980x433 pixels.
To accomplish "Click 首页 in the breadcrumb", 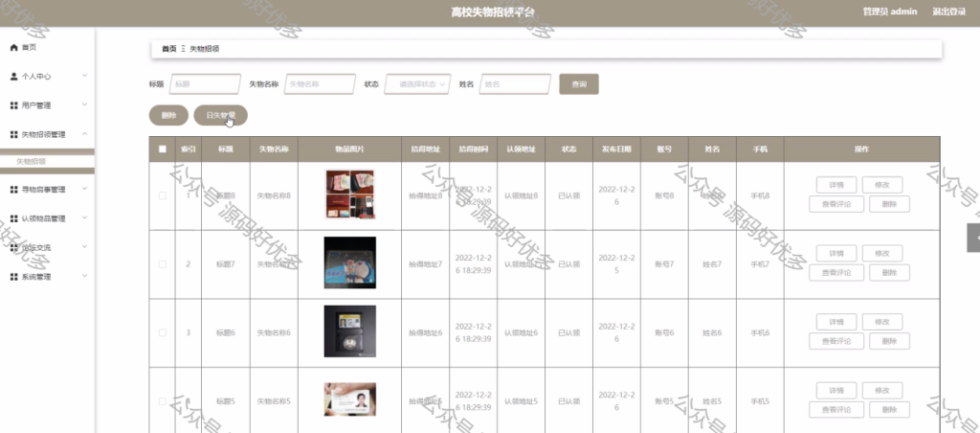I will tap(168, 49).
